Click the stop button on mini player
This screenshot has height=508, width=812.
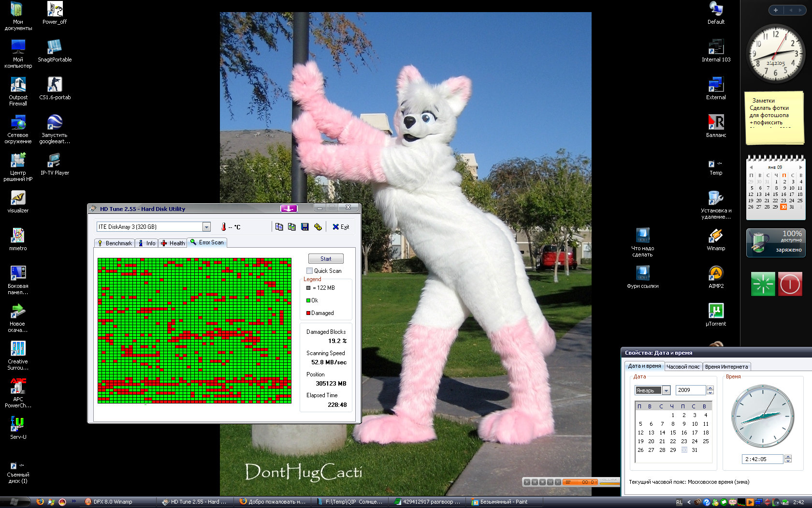(x=543, y=482)
